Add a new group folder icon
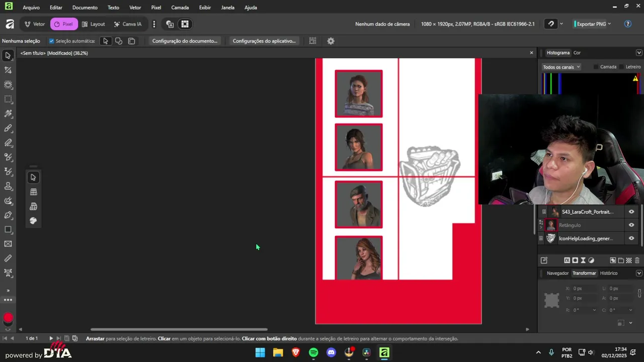 pyautogui.click(x=621, y=260)
